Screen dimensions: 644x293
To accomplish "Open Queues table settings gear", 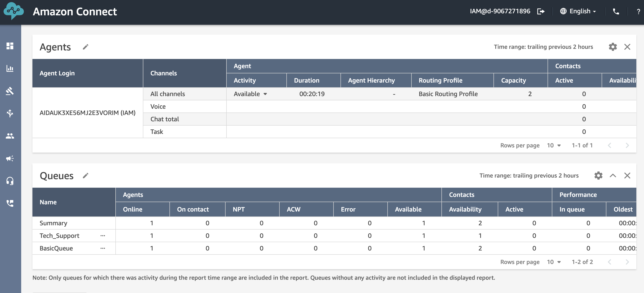I will coord(598,176).
